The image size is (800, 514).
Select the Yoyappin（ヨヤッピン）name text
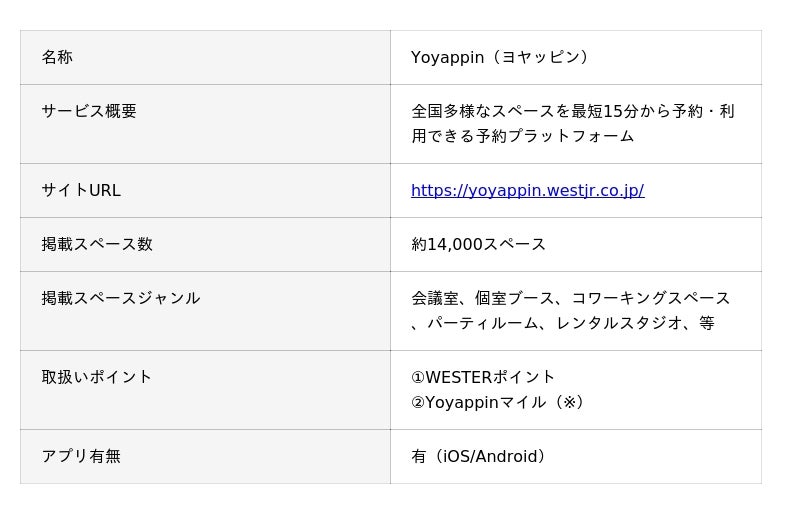tap(502, 57)
